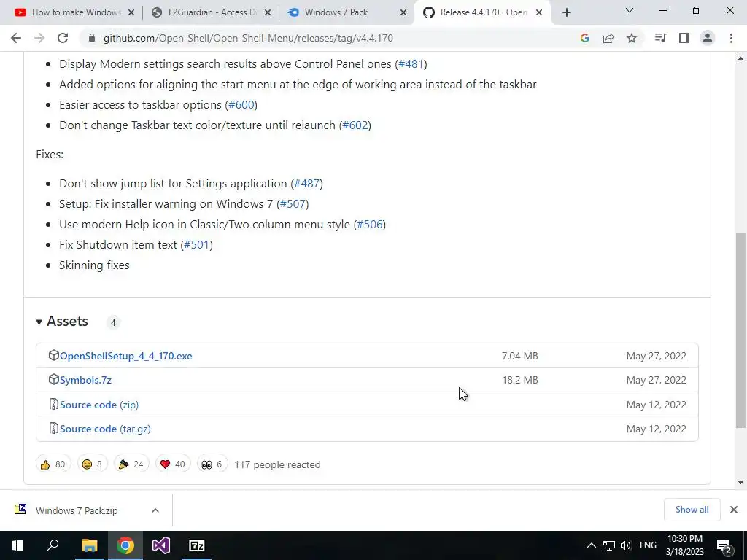Screen dimensions: 747x560
Task: Open media control icon in toolbar
Action: [660, 38]
